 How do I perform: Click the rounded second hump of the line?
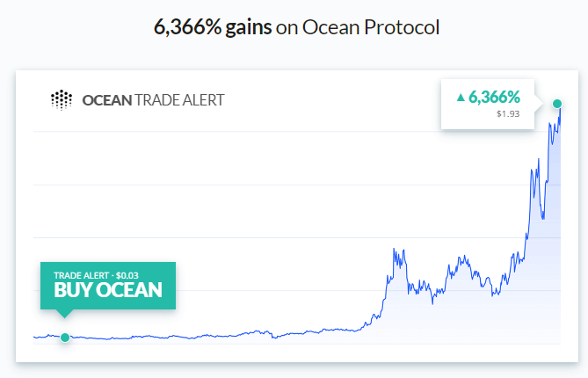click(x=462, y=259)
